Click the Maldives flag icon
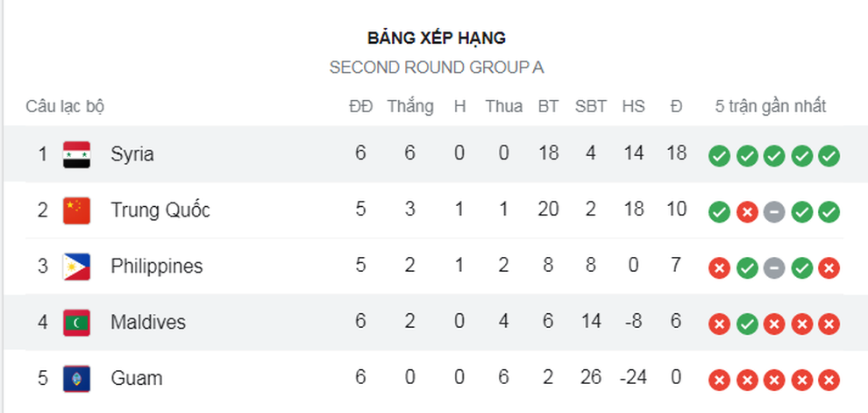868x413 pixels. (x=76, y=323)
